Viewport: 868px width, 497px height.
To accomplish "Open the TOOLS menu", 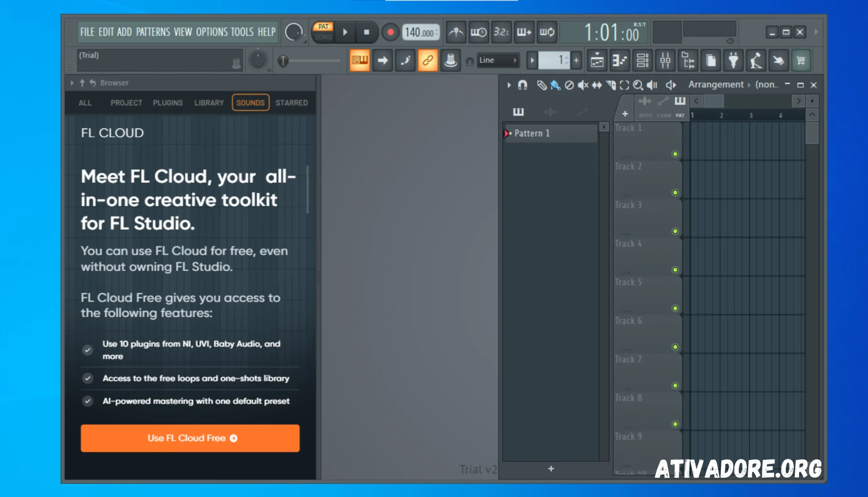I will 242,32.
